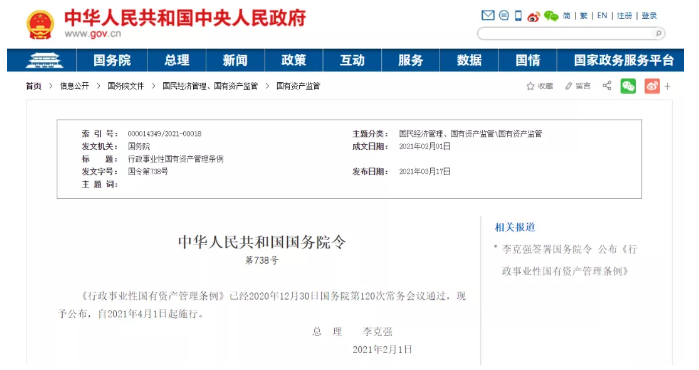Switch language to EN
699x370 pixels.
coord(602,16)
